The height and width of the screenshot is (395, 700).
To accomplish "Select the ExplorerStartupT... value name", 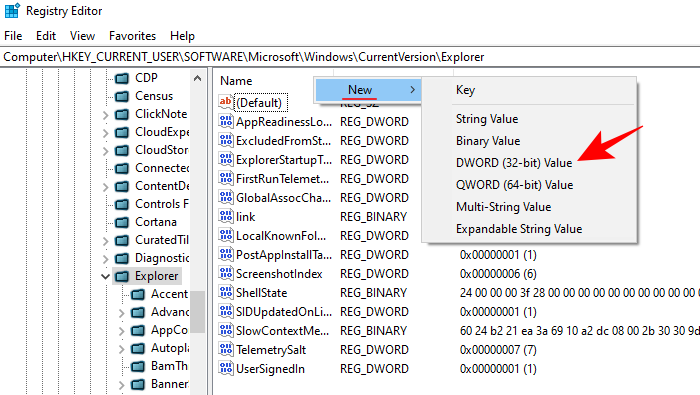I will pyautogui.click(x=284, y=159).
